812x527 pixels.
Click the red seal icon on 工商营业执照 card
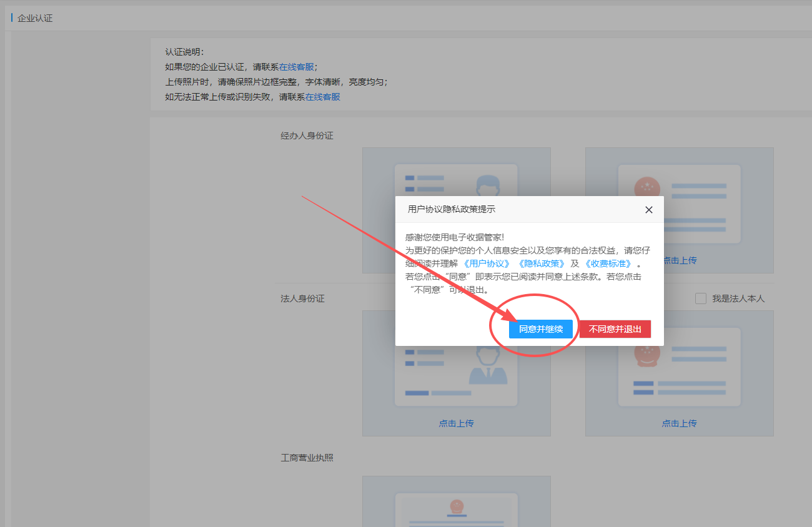(x=456, y=507)
